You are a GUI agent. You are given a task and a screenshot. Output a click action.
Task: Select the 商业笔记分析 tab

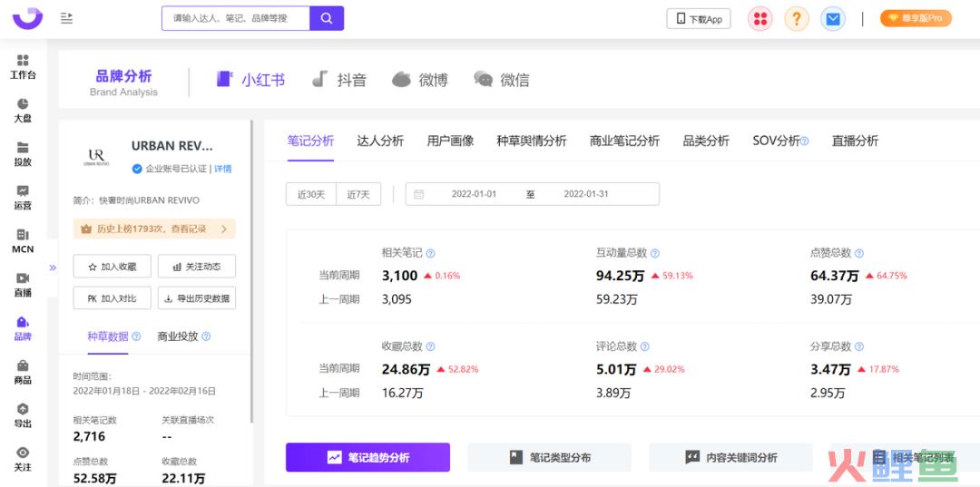point(624,141)
